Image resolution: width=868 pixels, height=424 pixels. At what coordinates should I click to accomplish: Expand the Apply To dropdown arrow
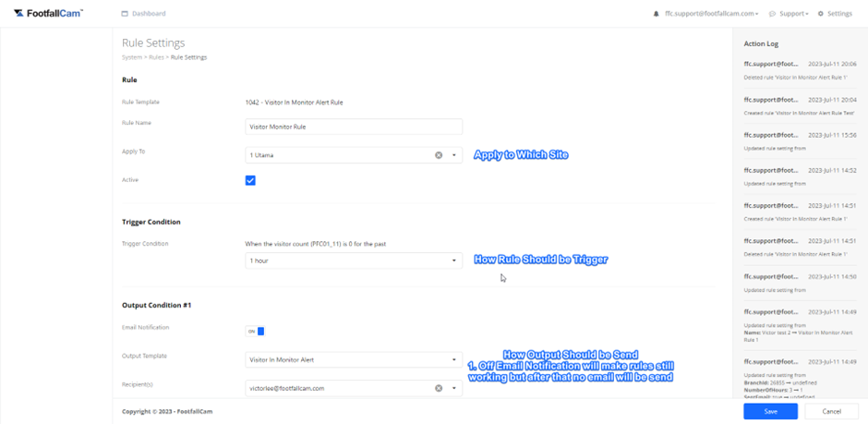453,155
